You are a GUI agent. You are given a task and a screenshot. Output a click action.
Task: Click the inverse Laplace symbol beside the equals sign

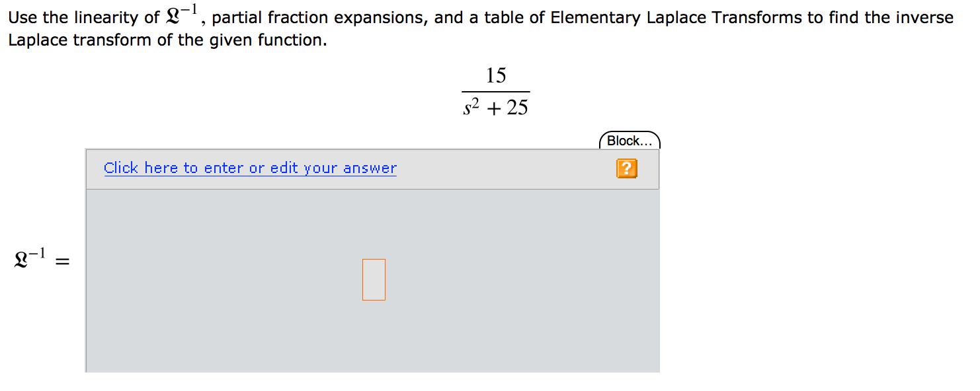coord(26,258)
